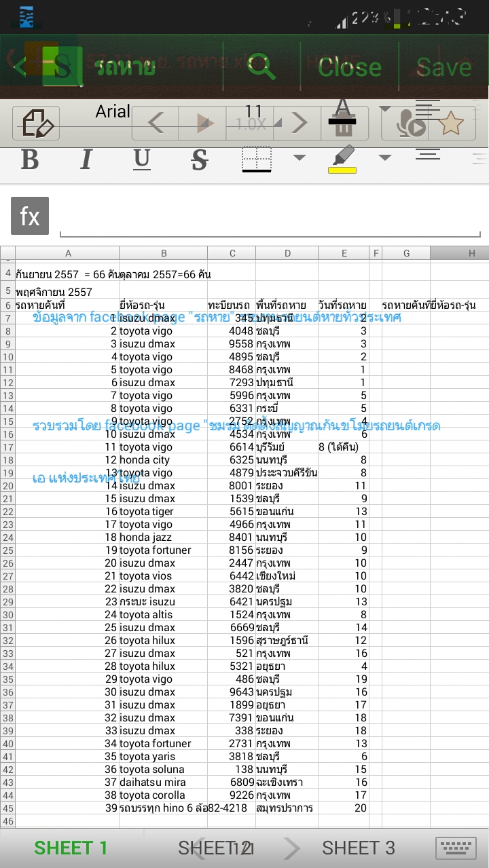Select cell 'toyota corolla'
This screenshot has height=868, width=489.
tap(164, 795)
